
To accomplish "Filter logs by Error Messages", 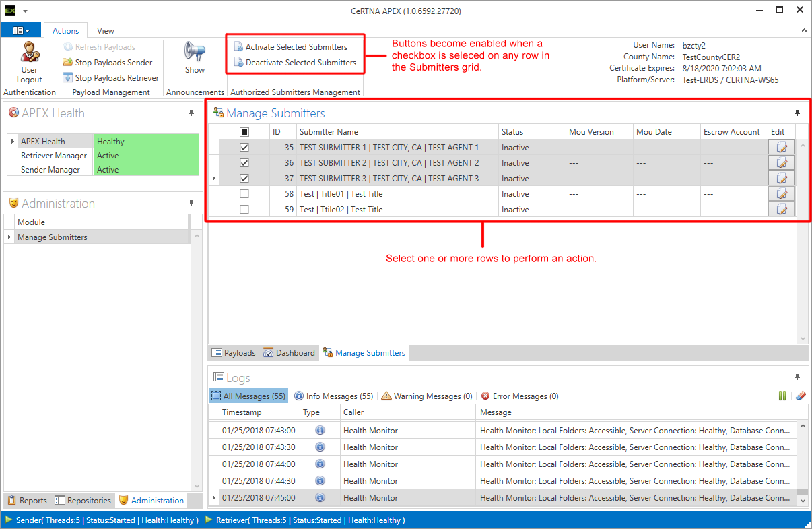I will (519, 396).
